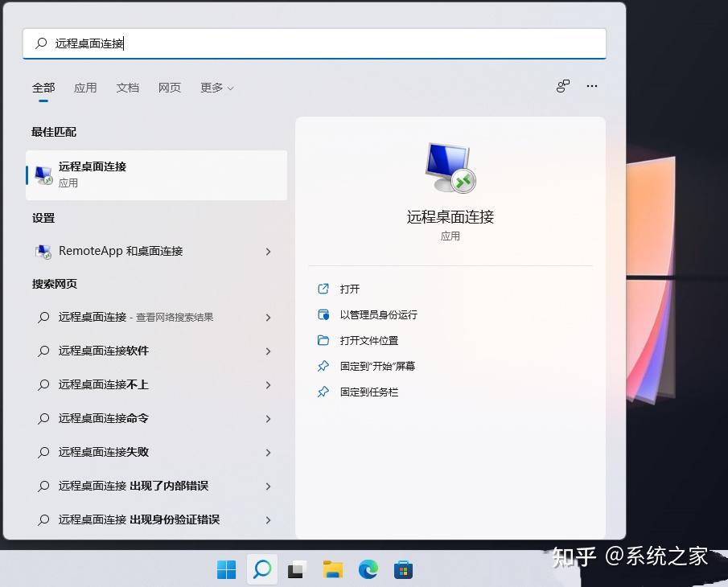
Task: Expand chevron beside 远程桌面连接失败
Action: pos(269,453)
